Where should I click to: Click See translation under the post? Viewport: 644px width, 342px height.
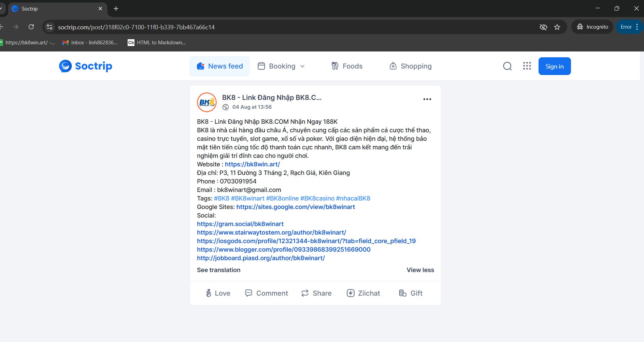coord(218,270)
